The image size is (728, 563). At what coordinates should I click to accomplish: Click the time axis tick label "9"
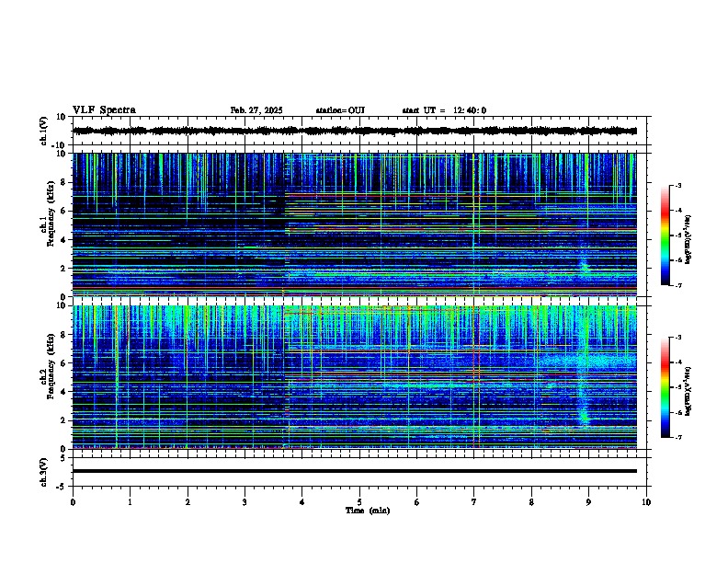(x=588, y=502)
